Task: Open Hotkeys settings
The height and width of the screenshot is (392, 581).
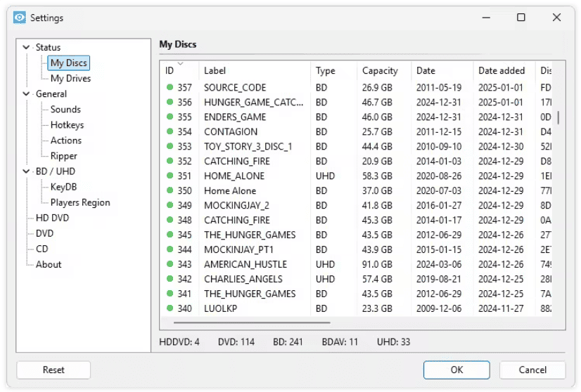Action: [67, 125]
